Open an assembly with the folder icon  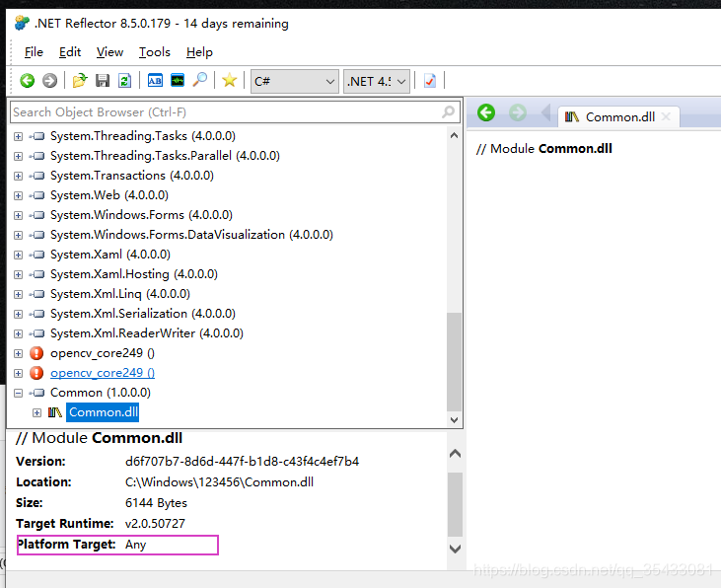pos(80,81)
